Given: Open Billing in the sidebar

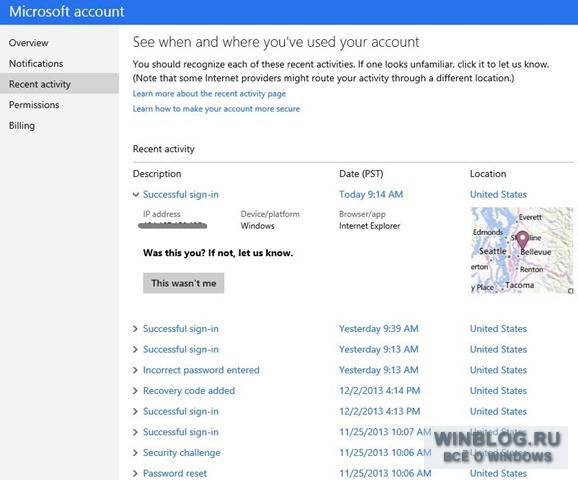Looking at the screenshot, I should (x=22, y=126).
